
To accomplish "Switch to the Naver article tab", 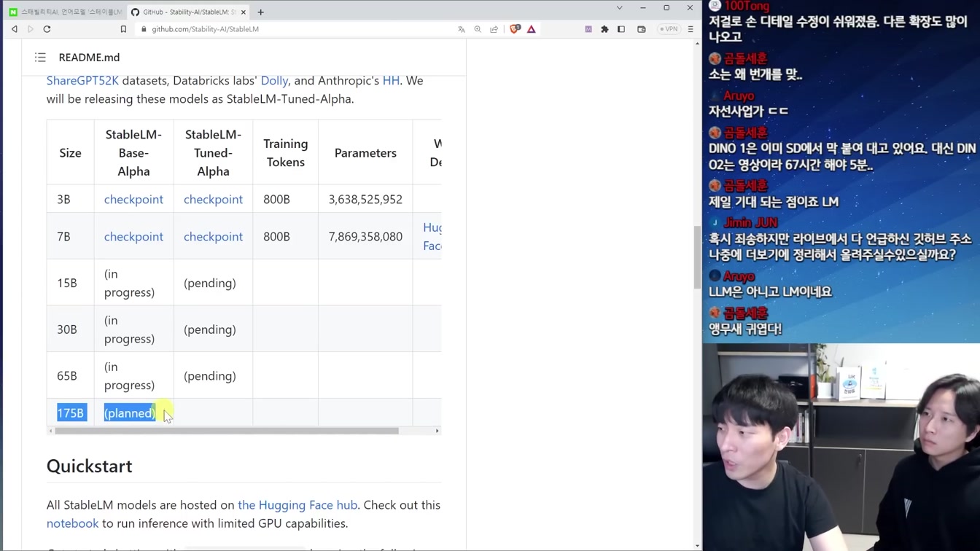I will [x=64, y=12].
